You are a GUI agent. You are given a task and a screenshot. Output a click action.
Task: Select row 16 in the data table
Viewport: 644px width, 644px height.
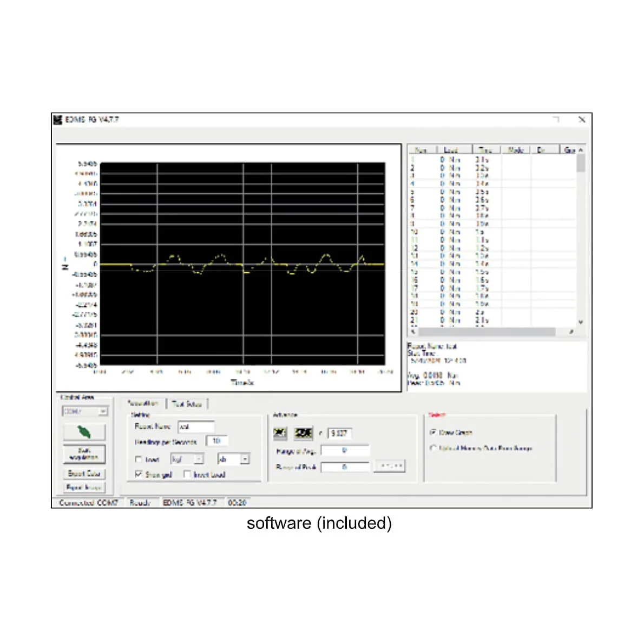click(492, 280)
